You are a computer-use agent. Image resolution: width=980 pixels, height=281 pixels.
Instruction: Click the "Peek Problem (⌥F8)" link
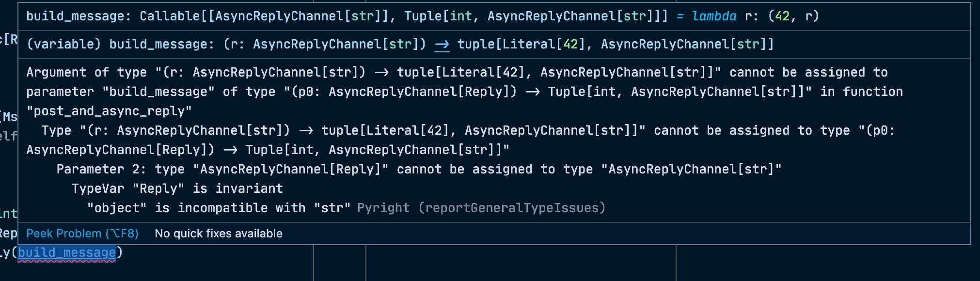point(81,234)
